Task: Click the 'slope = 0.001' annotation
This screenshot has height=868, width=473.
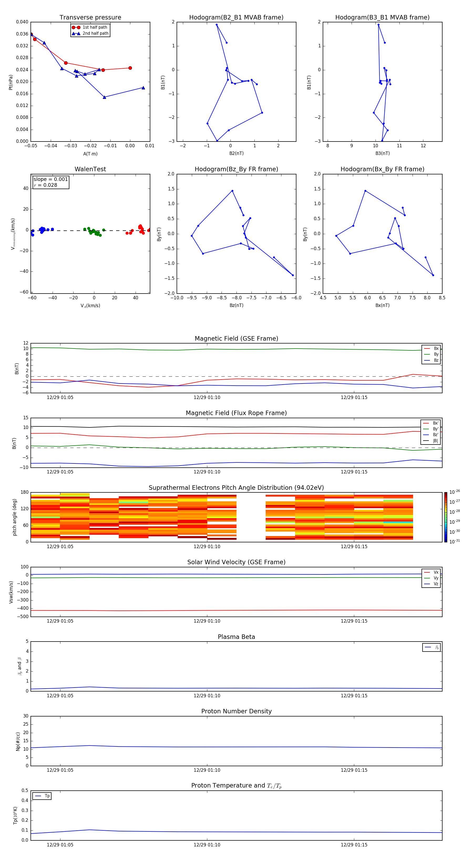Action: tap(50, 179)
